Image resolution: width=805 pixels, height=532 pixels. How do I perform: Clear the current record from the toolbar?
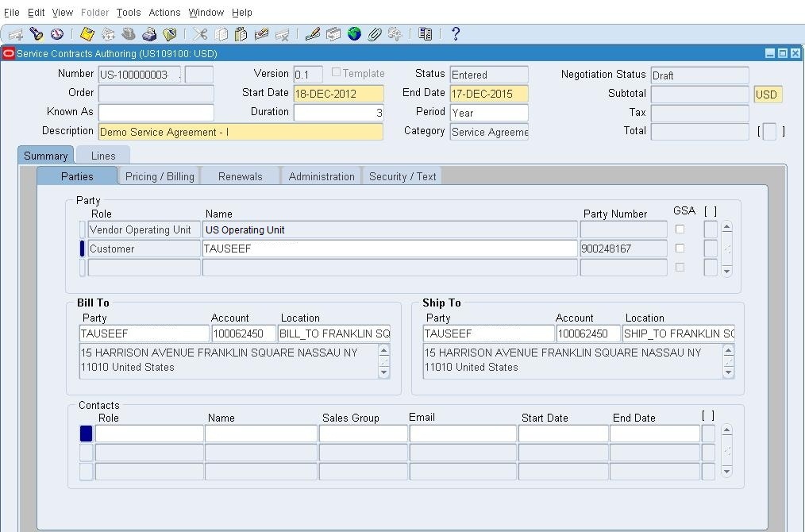[x=262, y=33]
